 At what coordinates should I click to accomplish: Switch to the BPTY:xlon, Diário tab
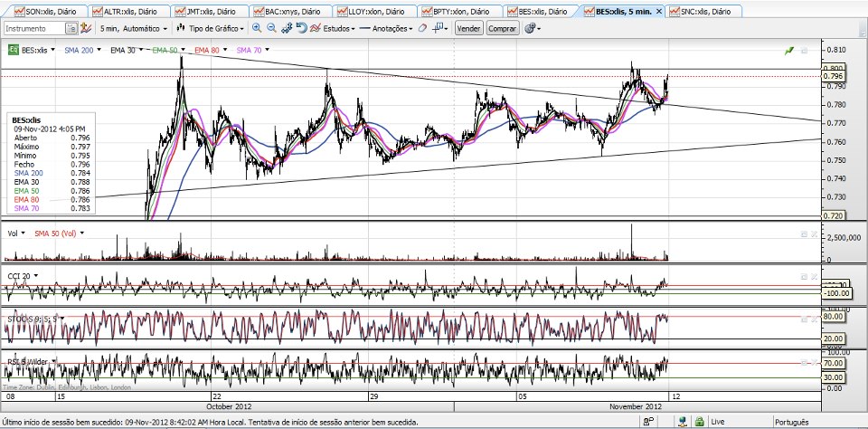(x=460, y=11)
